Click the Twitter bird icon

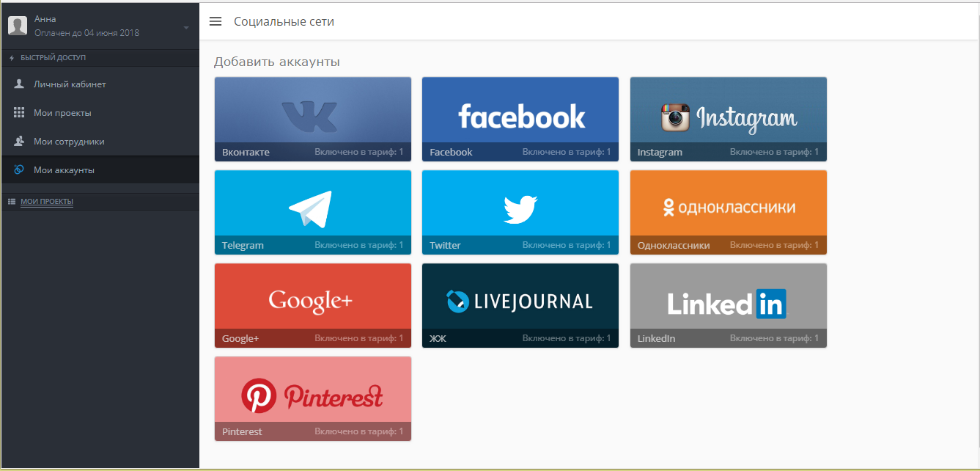click(x=520, y=210)
